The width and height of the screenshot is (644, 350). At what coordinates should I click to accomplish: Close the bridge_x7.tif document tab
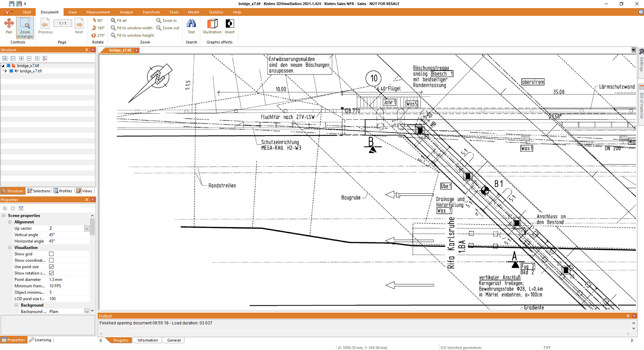tap(136, 50)
